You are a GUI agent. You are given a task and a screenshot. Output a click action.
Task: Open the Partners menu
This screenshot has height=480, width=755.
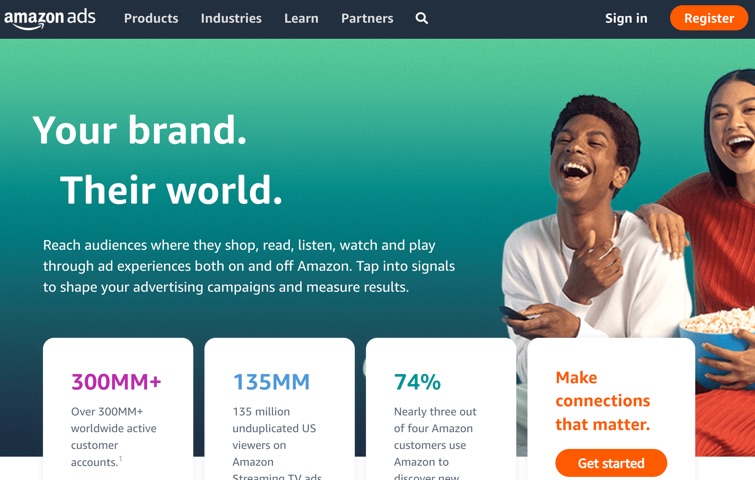click(367, 18)
